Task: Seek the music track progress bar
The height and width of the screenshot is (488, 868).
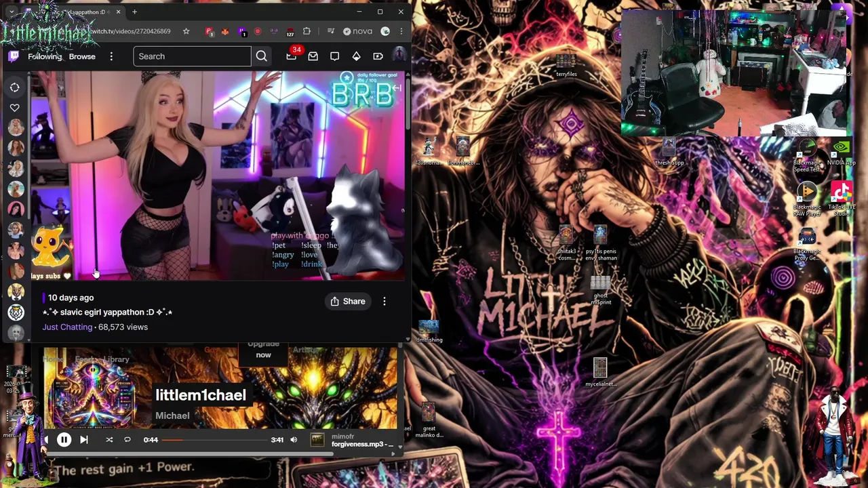Action: pos(214,440)
